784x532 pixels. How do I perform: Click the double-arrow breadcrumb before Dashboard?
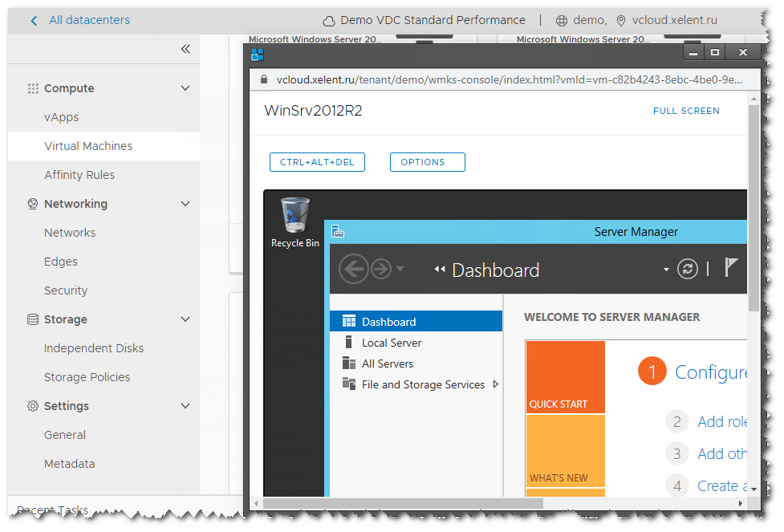[440, 270]
